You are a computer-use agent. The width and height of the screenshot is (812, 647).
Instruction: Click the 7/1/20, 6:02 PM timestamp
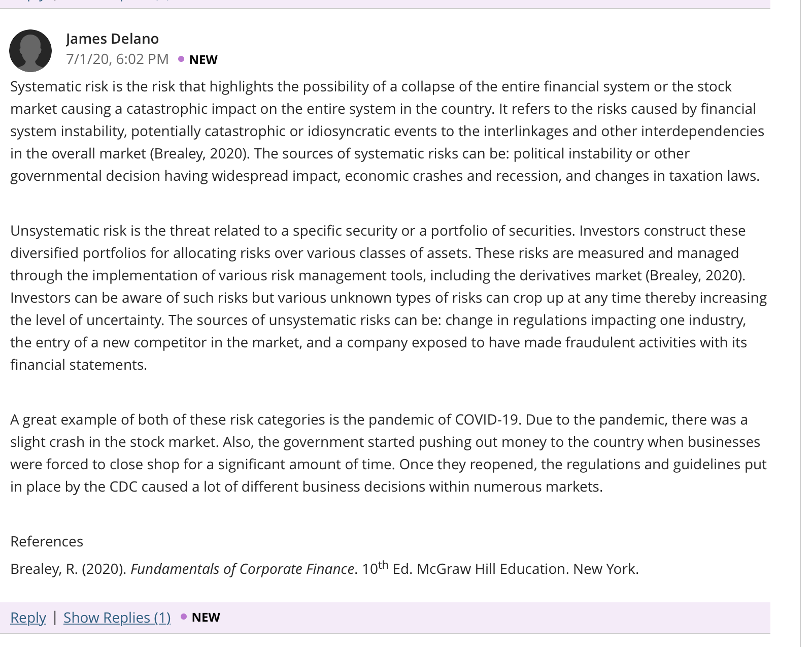coord(117,59)
